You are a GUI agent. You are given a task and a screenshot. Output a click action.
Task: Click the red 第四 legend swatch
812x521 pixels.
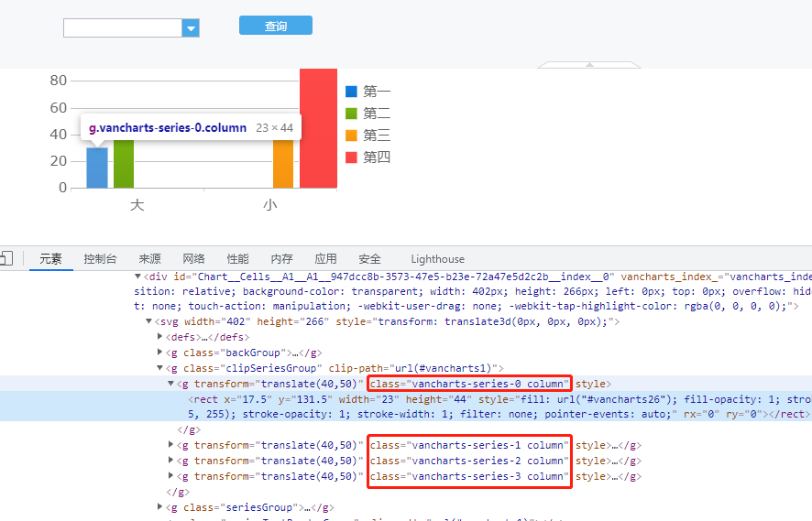(x=351, y=157)
